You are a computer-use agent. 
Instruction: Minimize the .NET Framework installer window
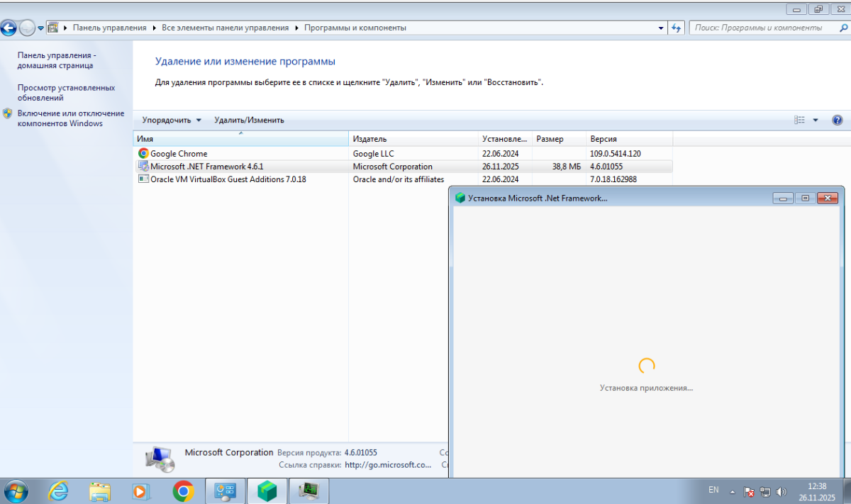[783, 198]
